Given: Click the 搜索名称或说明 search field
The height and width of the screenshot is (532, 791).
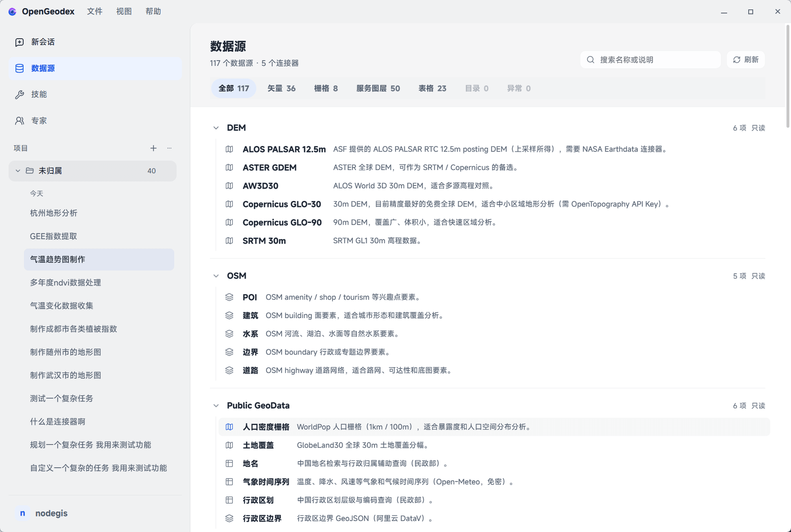Looking at the screenshot, I should click(x=651, y=60).
